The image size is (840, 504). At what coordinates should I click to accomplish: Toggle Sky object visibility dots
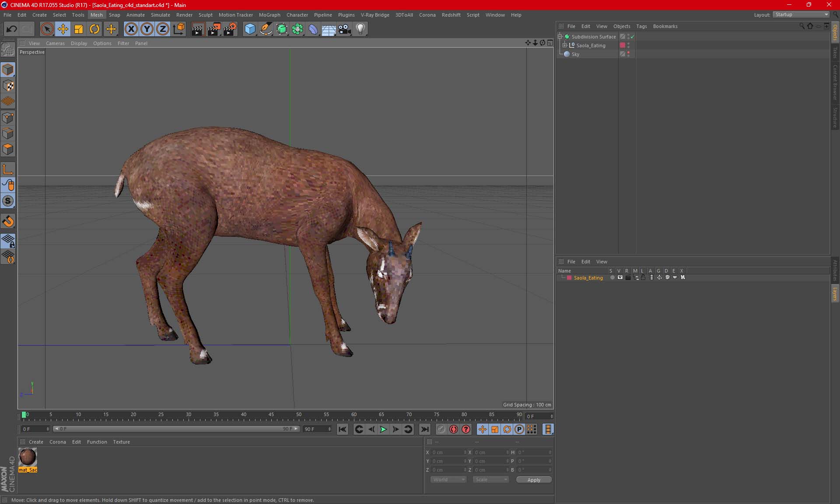[629, 54]
